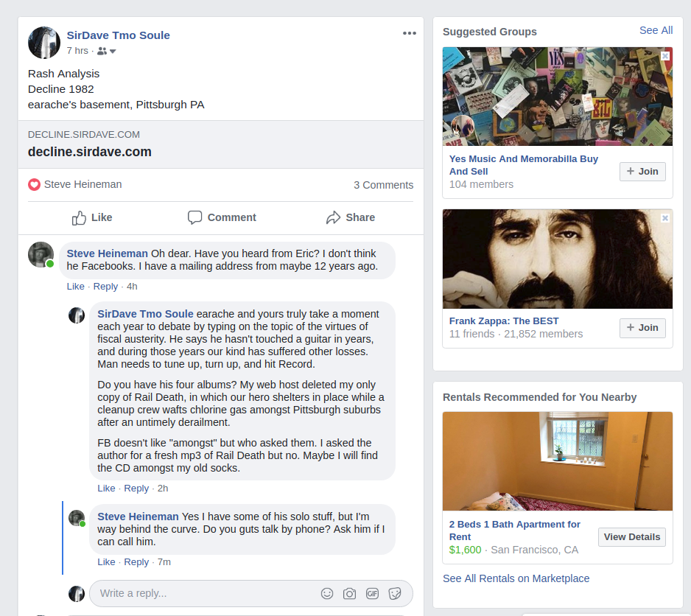Viewport: 691px width, 616px height.
Task: Attach a photo using the camera icon
Action: pos(350,593)
